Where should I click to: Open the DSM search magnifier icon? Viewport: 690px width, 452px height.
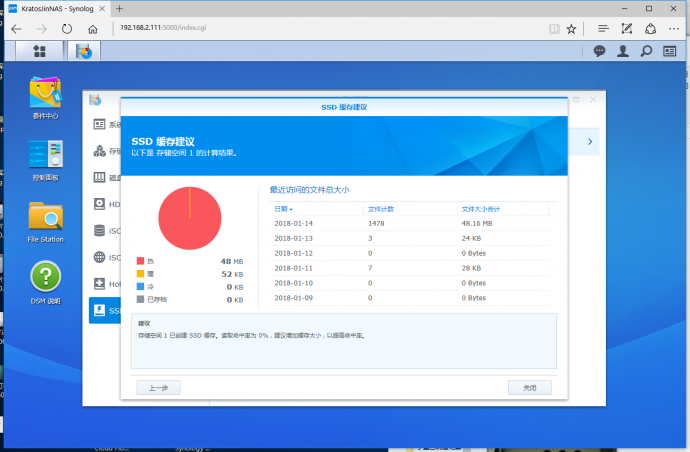(646, 51)
